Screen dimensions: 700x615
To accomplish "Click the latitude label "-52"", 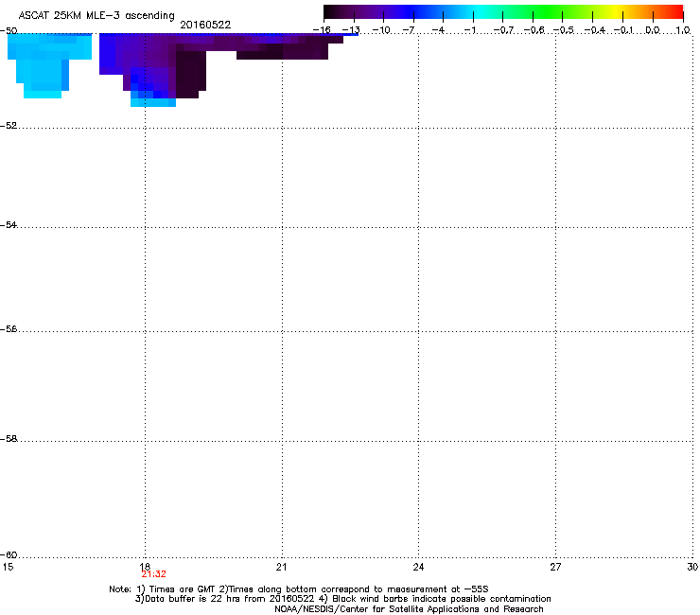I will (x=9, y=126).
